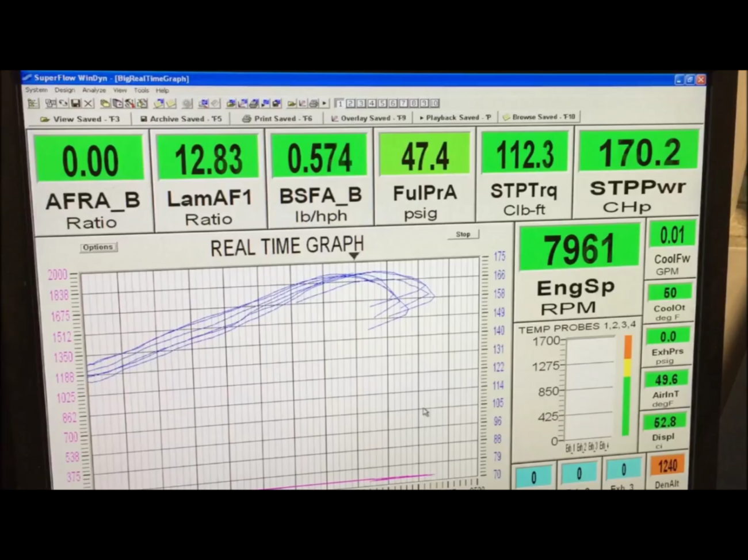Click the floppy disk save icon
The width and height of the screenshot is (748, 560).
pos(75,103)
